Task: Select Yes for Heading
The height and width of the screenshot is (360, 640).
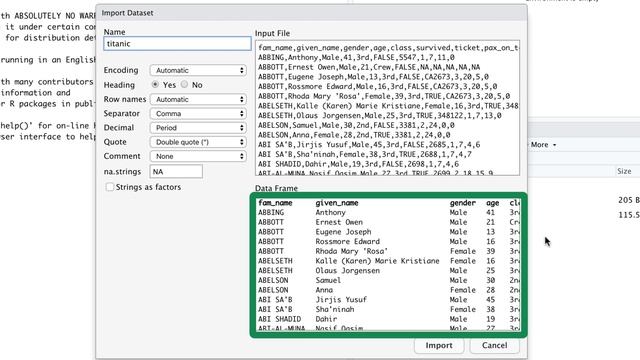Action: [x=155, y=84]
